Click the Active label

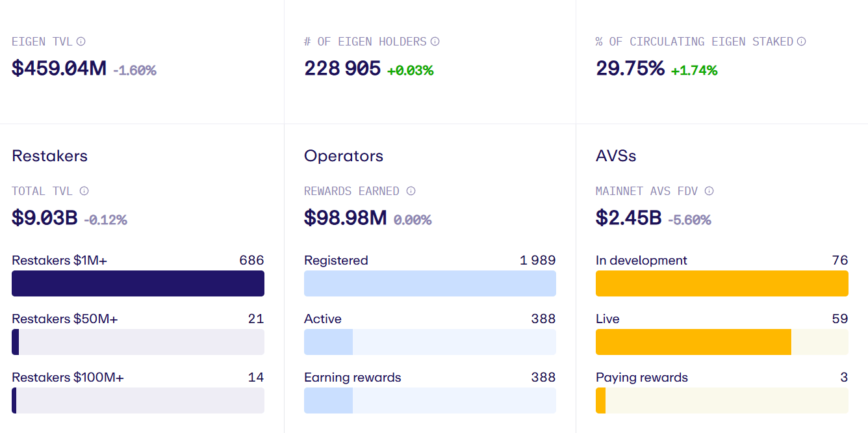pyautogui.click(x=323, y=319)
